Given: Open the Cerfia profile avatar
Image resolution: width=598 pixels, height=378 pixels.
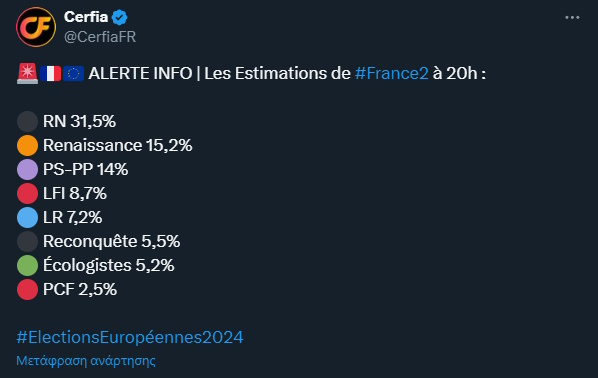Looking at the screenshot, I should pyautogui.click(x=36, y=27).
